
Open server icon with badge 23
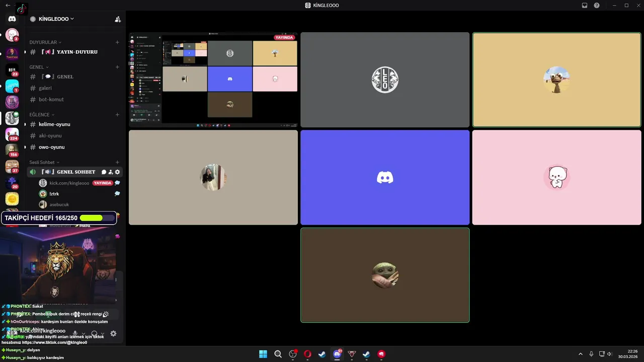coord(12,70)
